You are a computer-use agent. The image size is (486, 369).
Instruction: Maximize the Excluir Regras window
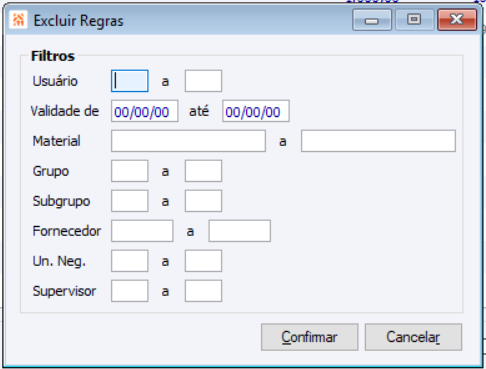[x=414, y=20]
